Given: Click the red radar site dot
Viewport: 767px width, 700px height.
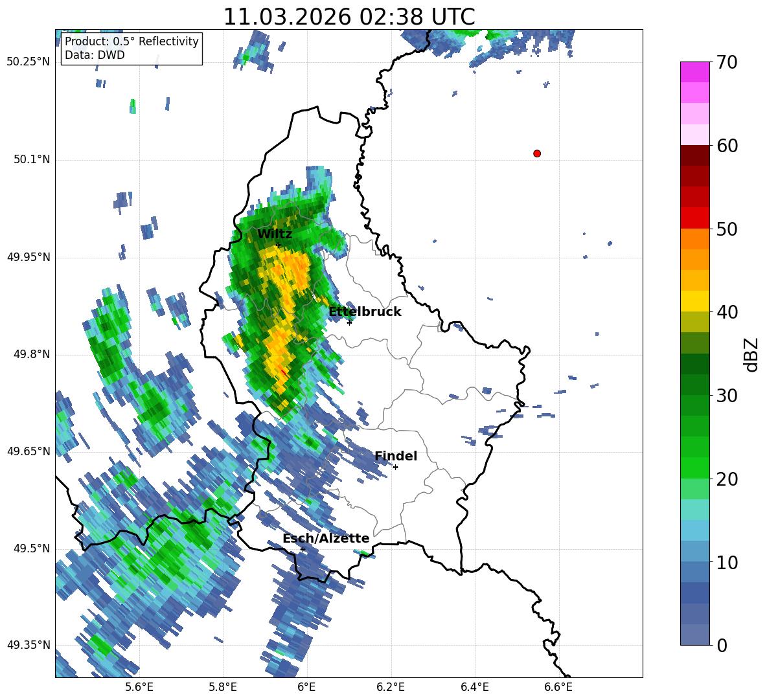Looking at the screenshot, I should coord(537,153).
